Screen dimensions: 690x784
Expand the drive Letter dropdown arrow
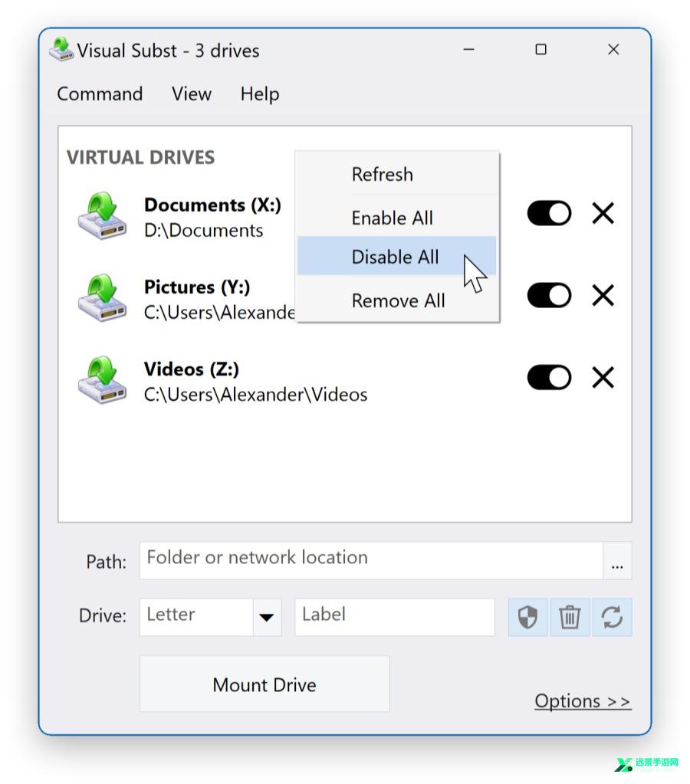pos(267,617)
